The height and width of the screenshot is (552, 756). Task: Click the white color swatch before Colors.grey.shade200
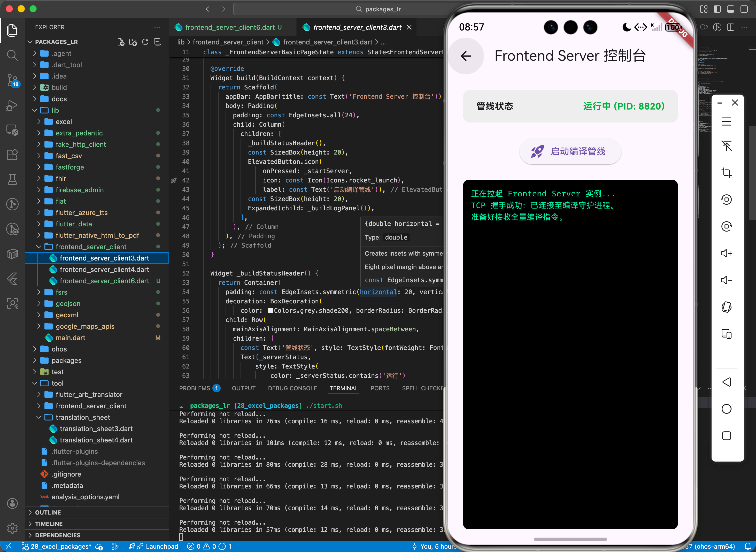(270, 310)
